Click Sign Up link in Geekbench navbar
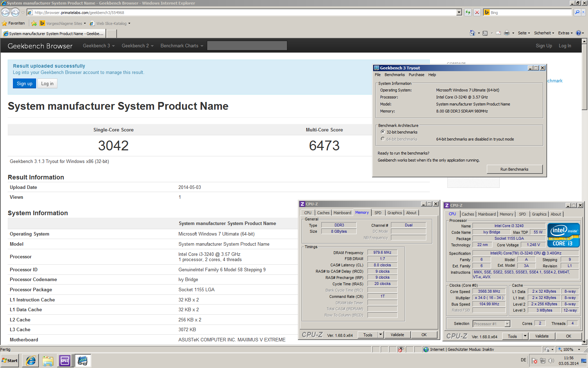 544,46
